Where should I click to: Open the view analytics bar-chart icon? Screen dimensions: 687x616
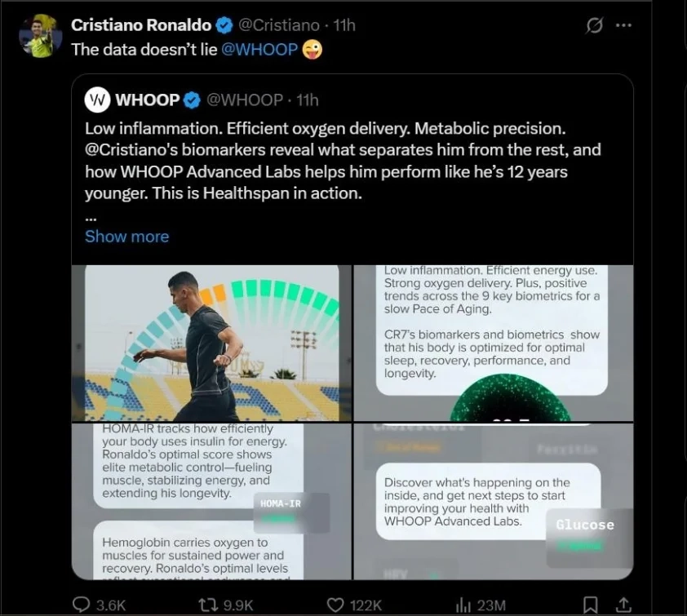[463, 605]
